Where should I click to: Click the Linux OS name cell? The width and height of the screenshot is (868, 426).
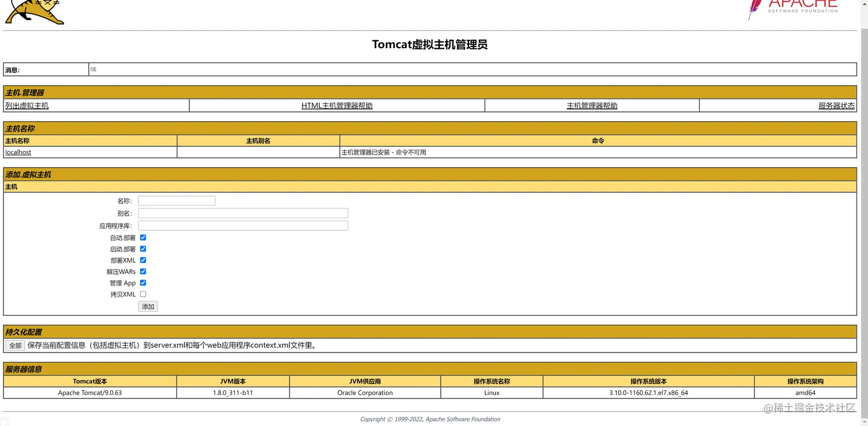point(492,393)
